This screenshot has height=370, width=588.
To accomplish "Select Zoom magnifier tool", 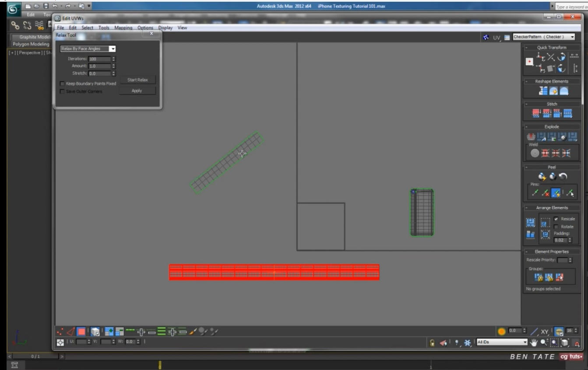I will coord(544,343).
